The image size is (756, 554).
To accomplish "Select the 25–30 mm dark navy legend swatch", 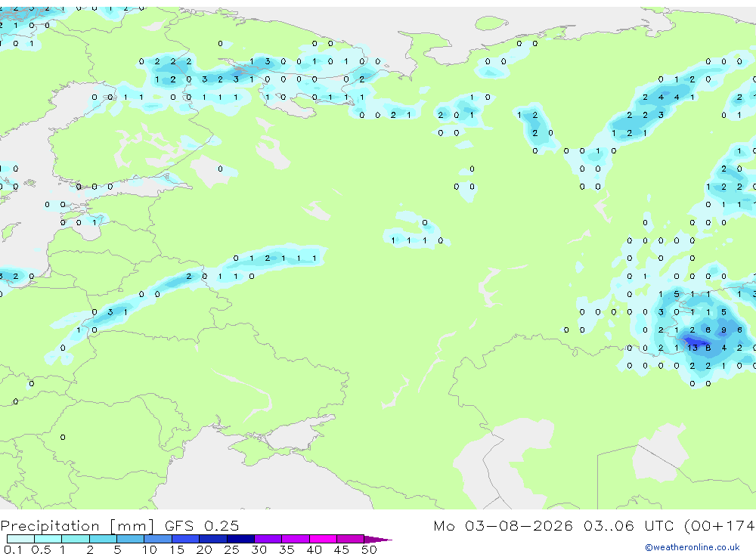I will (240, 539).
